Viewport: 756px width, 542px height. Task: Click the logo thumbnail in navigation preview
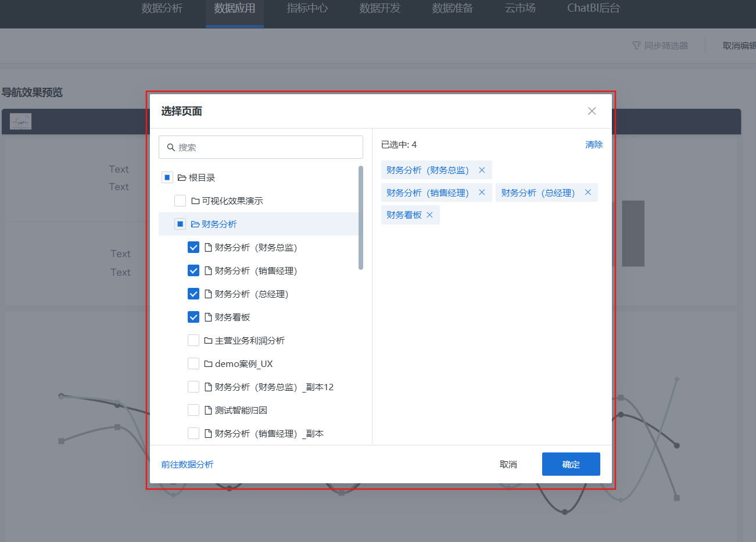click(20, 122)
